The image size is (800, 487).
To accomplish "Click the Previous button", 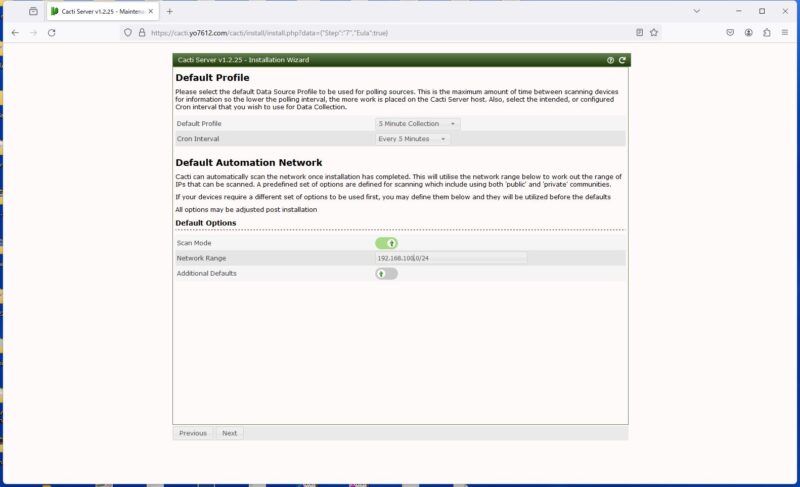I will tap(193, 433).
